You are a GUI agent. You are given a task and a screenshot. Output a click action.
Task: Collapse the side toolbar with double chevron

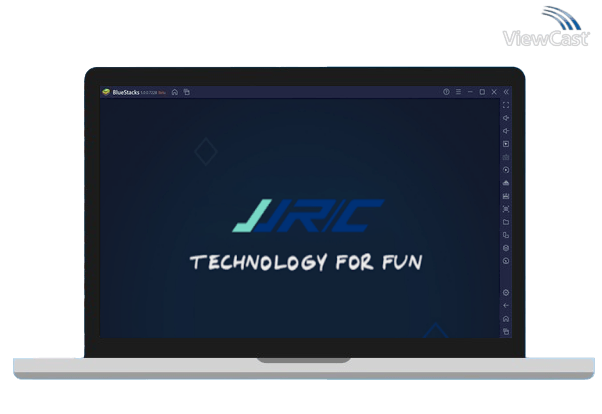point(506,92)
